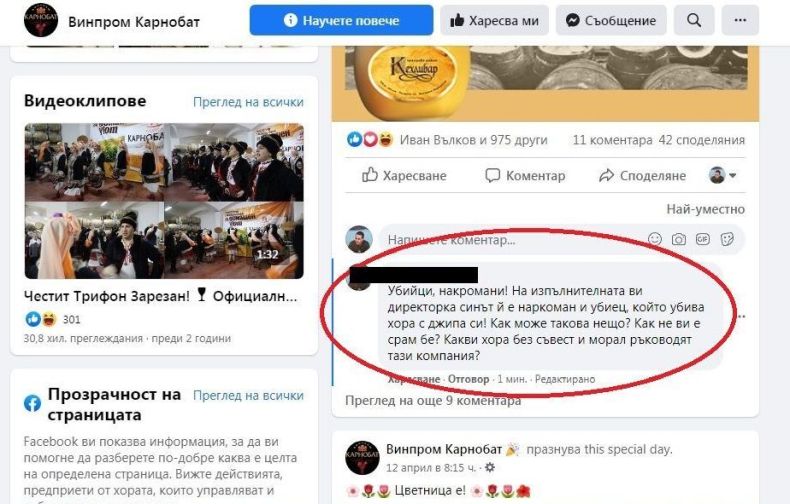Screen dimensions: 790x504
Task: Insert an emoji in the comment box
Action: coord(654,239)
